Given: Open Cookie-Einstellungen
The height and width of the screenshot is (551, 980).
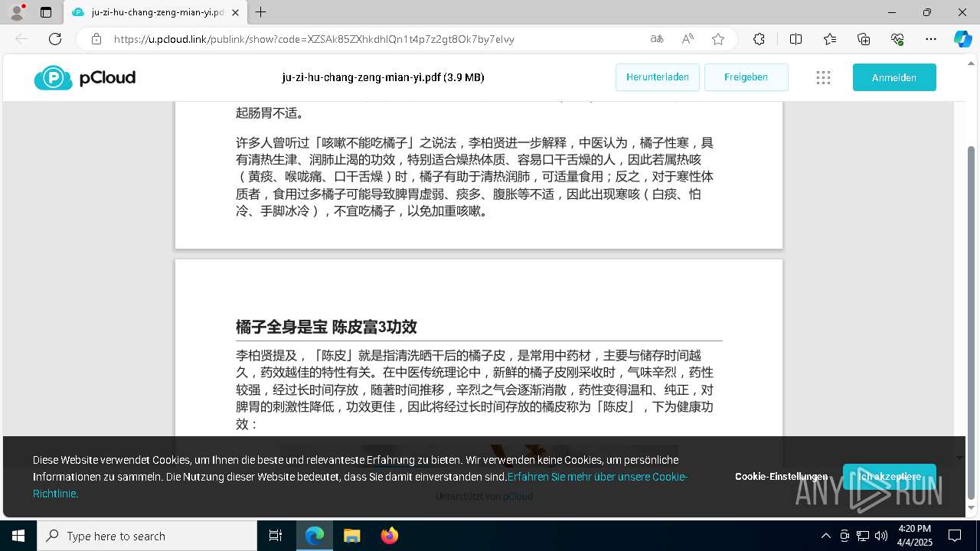Looking at the screenshot, I should coord(781,477).
